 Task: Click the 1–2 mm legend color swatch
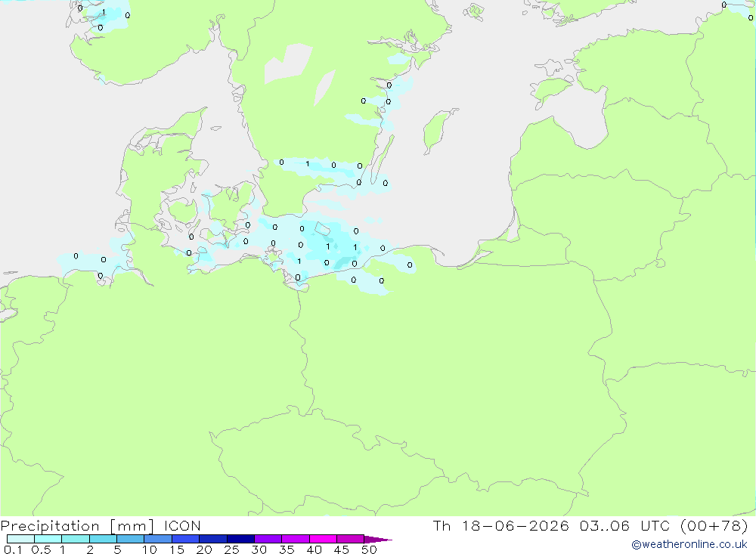[x=76, y=539]
